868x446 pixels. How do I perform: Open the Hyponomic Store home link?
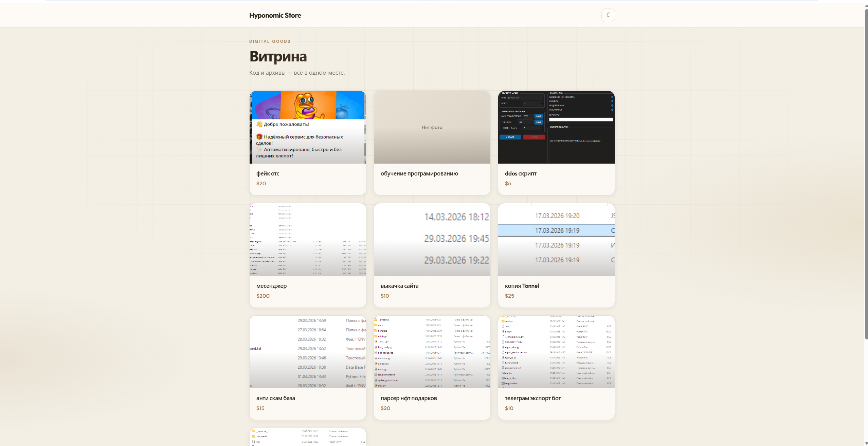coord(275,15)
